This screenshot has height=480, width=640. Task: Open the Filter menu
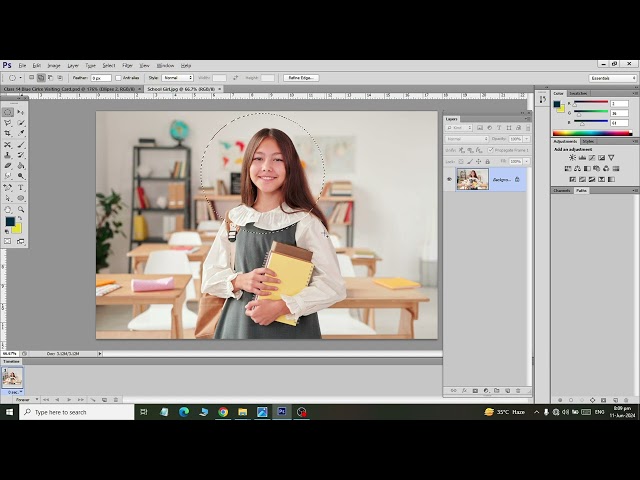click(x=127, y=65)
